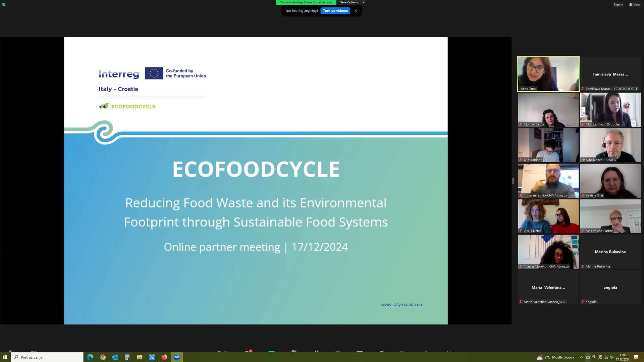Open Firefox from the taskbar
This screenshot has width=644, height=362.
point(164,357)
